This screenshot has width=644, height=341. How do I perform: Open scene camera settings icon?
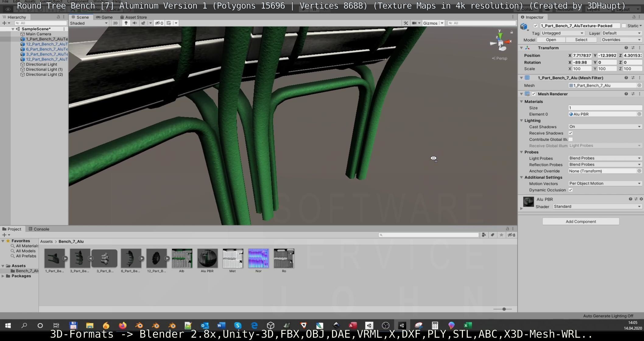tap(414, 23)
